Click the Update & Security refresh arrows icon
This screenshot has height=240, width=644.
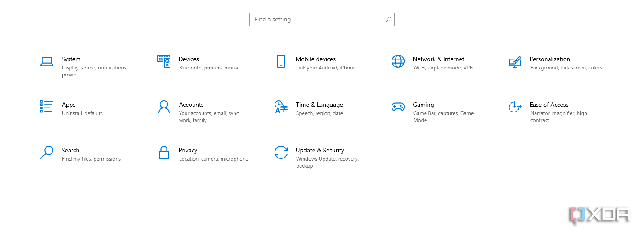pyautogui.click(x=281, y=152)
